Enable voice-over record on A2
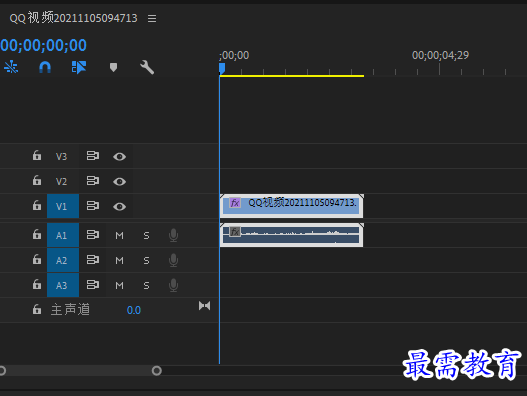Image resolution: width=527 pixels, height=396 pixels. (173, 260)
